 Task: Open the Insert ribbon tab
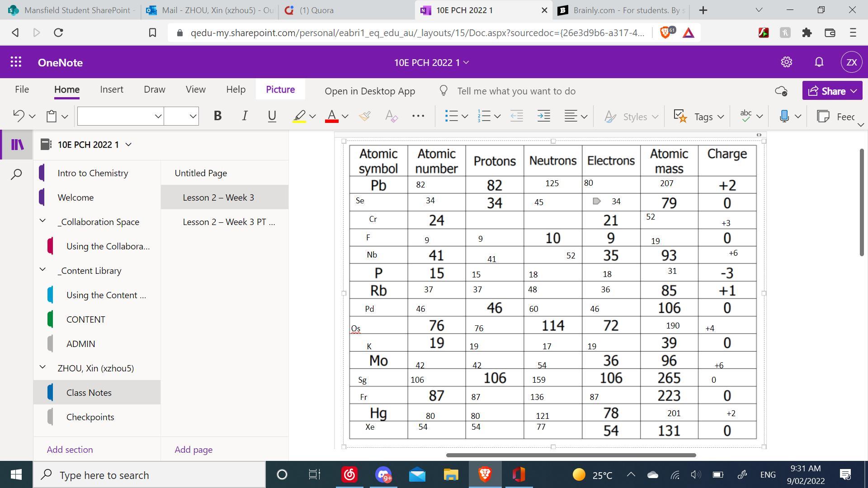tap(112, 89)
